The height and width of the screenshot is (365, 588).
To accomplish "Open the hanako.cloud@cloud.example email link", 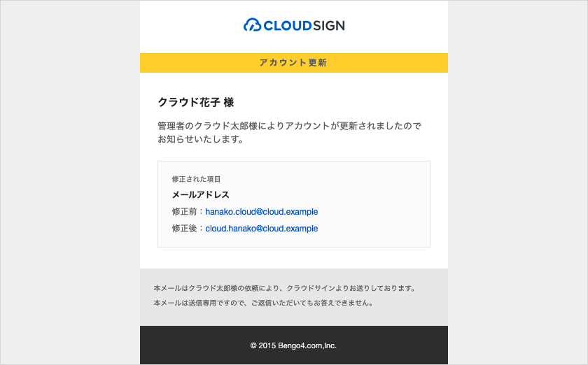I will click(x=261, y=212).
